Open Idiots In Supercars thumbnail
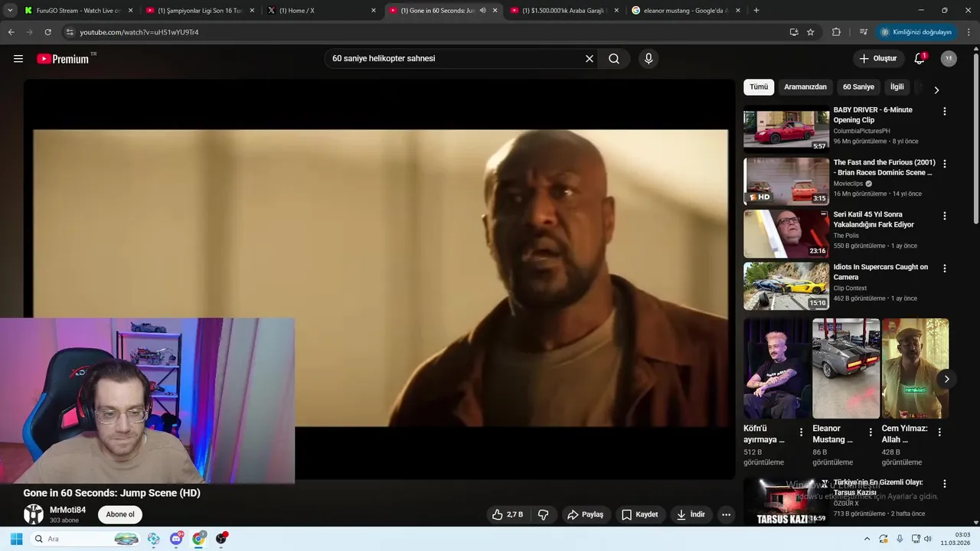This screenshot has width=980, height=551. click(786, 286)
